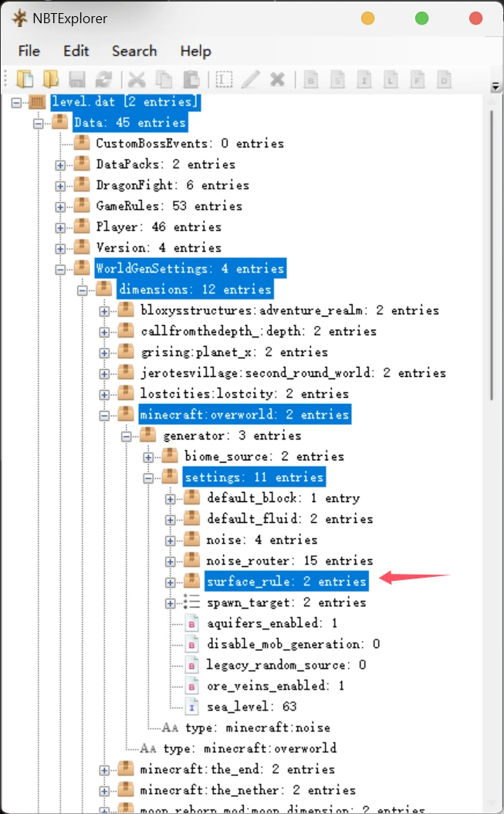The height and width of the screenshot is (814, 504).
Task: Click the Refresh toolbar icon
Action: coord(104,80)
